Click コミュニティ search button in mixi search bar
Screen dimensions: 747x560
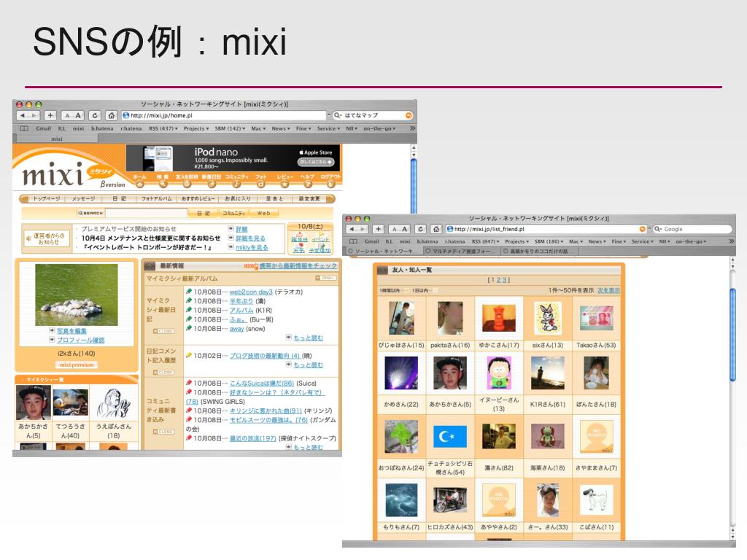click(233, 214)
